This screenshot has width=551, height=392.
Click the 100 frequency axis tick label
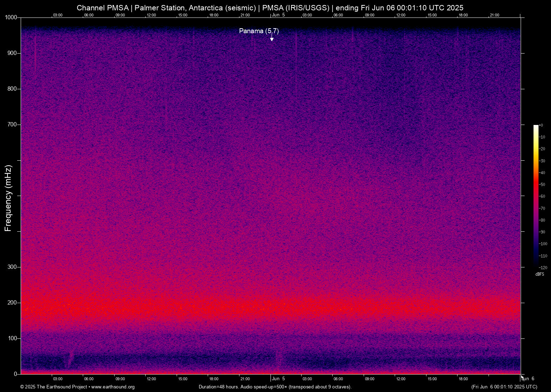12,338
